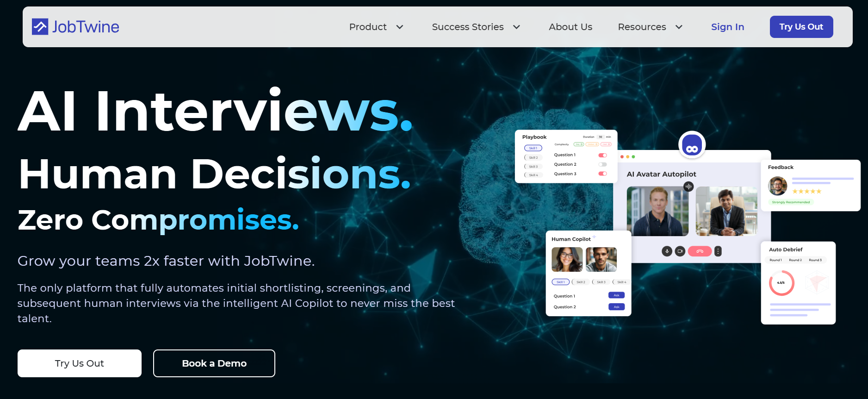868x399 pixels.
Task: Click the camera icon in call controls
Action: 680,251
